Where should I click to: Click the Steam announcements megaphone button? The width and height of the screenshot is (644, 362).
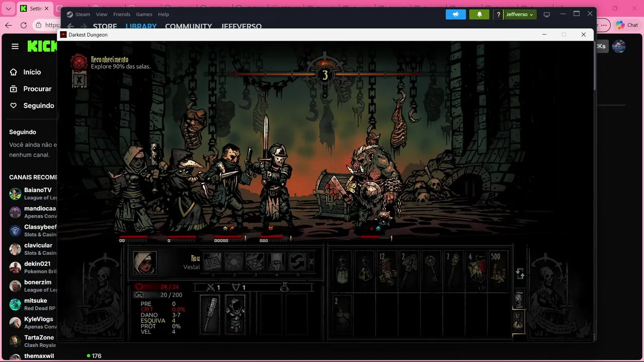[x=456, y=14]
